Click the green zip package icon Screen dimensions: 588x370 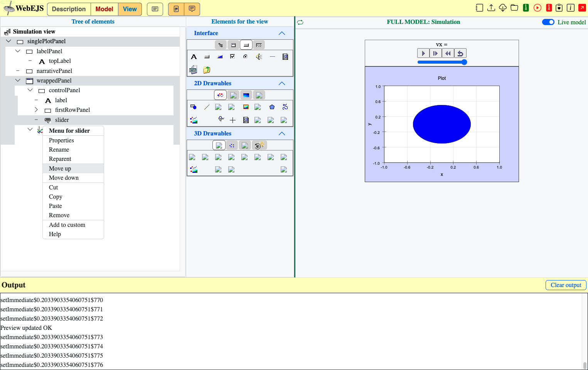click(526, 8)
